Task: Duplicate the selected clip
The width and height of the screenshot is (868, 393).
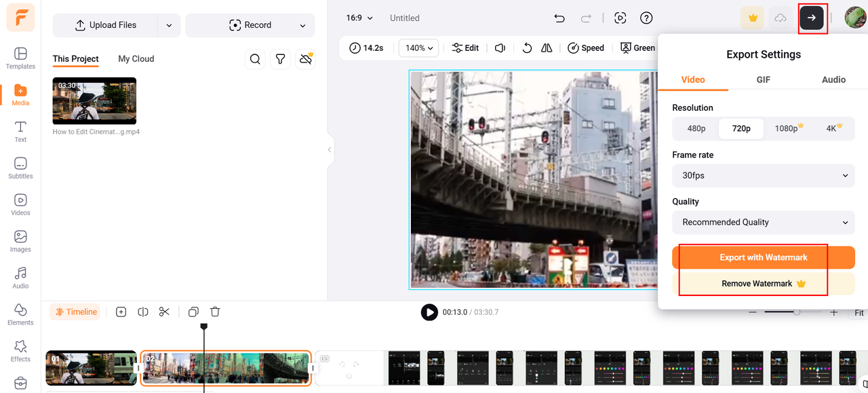Action: pos(193,312)
